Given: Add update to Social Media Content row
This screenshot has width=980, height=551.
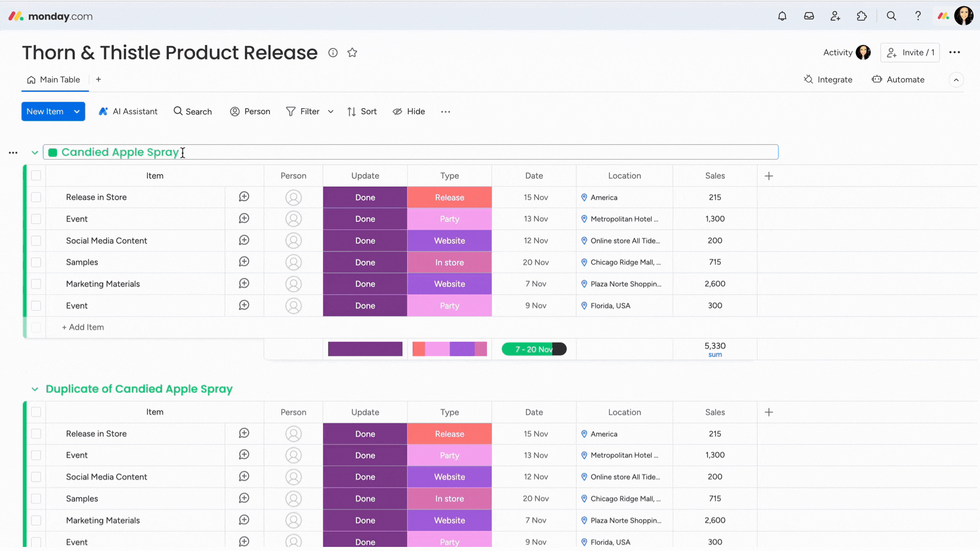Looking at the screenshot, I should [x=244, y=240].
